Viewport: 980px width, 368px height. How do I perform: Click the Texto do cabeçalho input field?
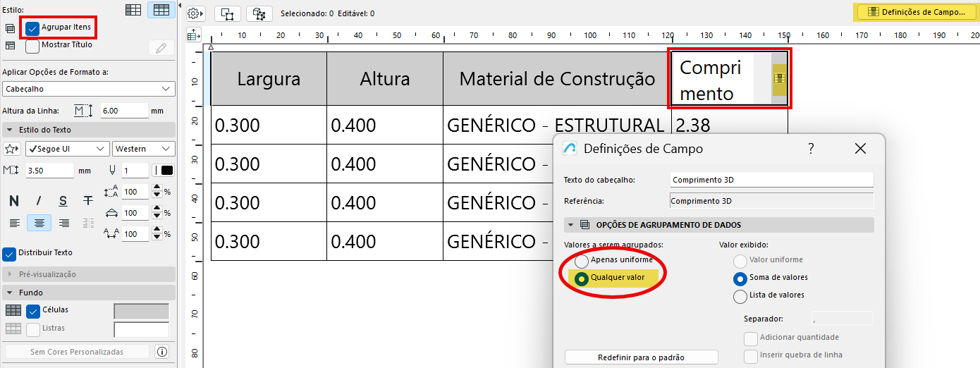click(x=771, y=180)
